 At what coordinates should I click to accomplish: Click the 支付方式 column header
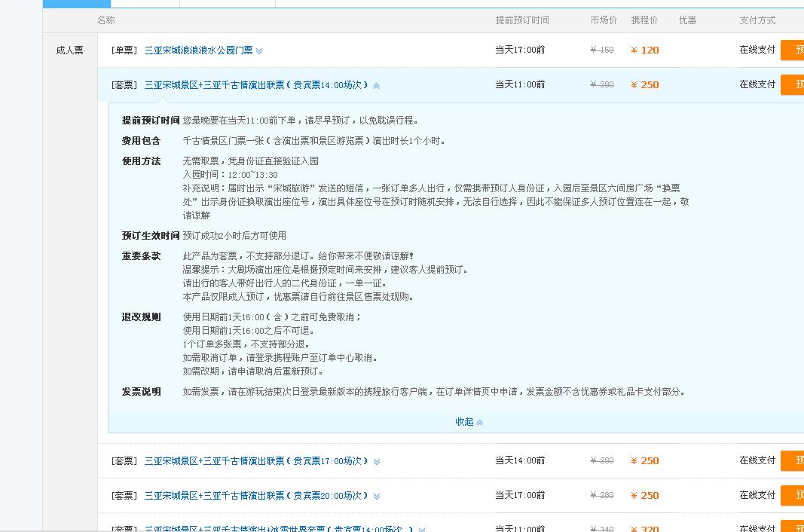tap(757, 20)
